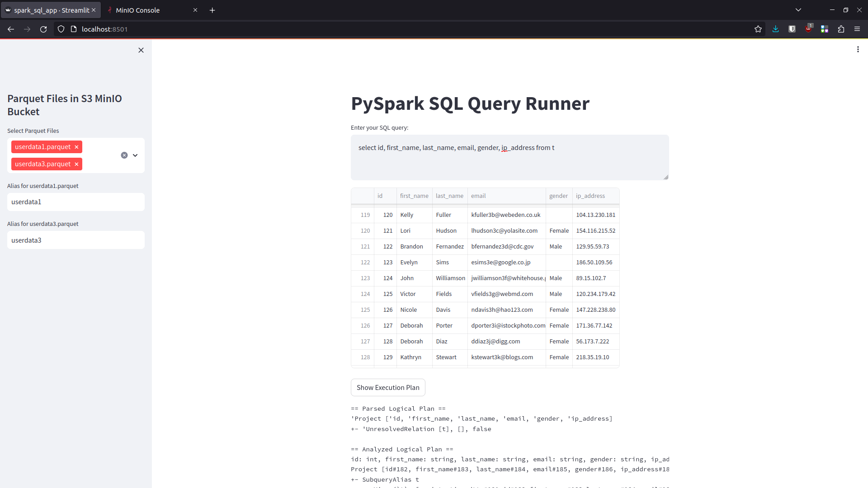Select the first name cell Victor
The width and height of the screenshot is (868, 488).
414,294
